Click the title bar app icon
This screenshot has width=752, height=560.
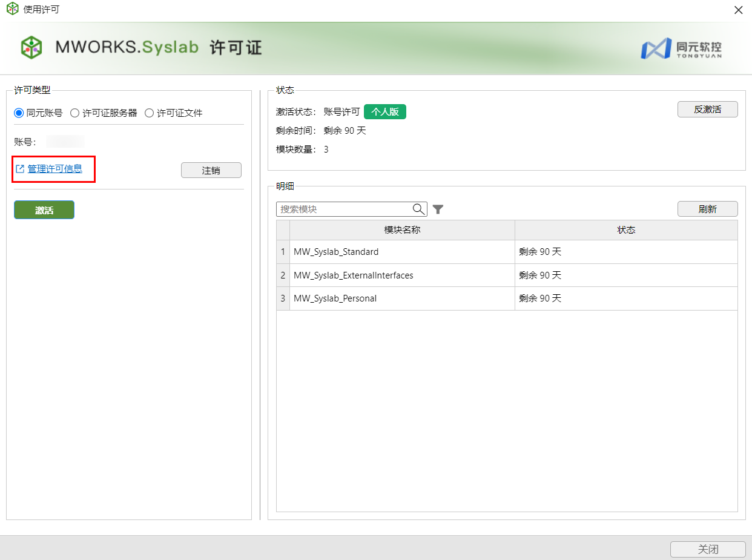pyautogui.click(x=12, y=10)
